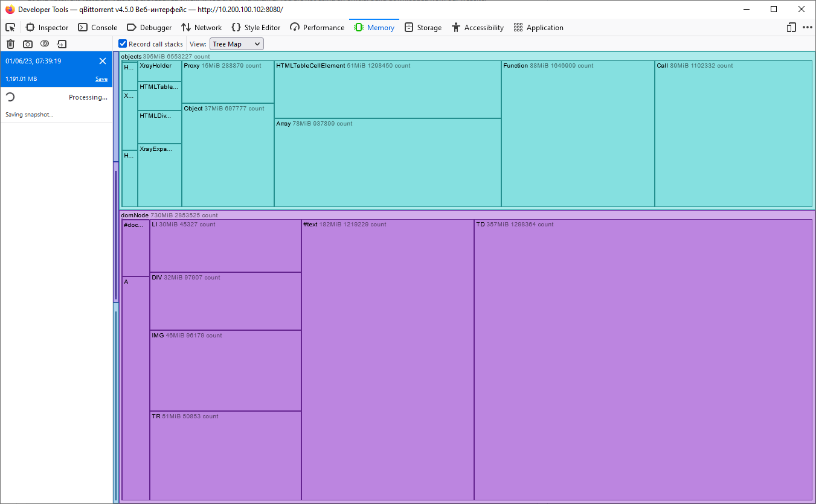
Task: Take a new memory snapshot with camera icon
Action: 27,43
